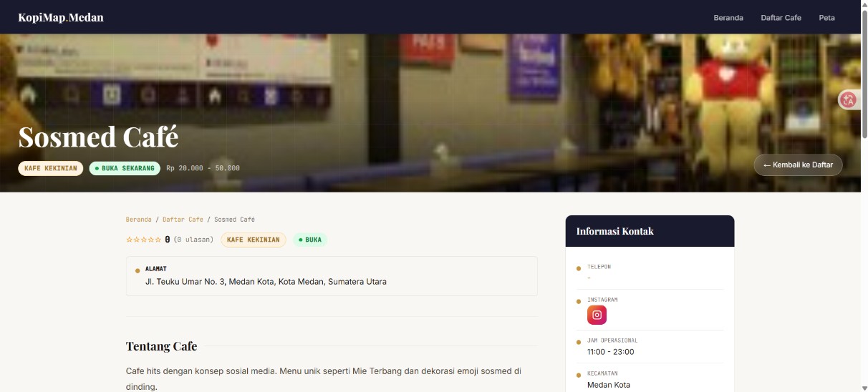Click the Alamat label

coord(156,269)
